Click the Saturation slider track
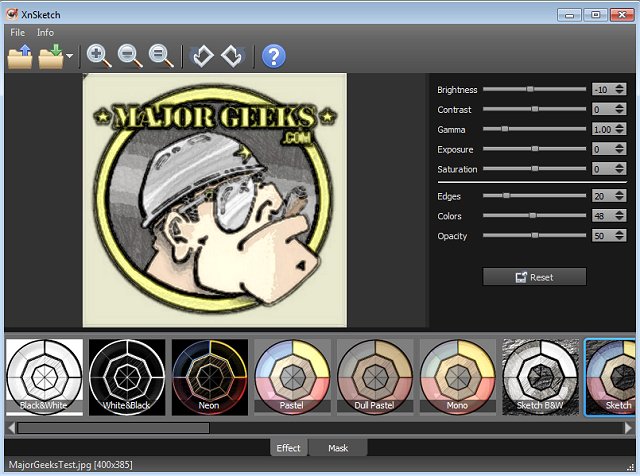 point(534,169)
